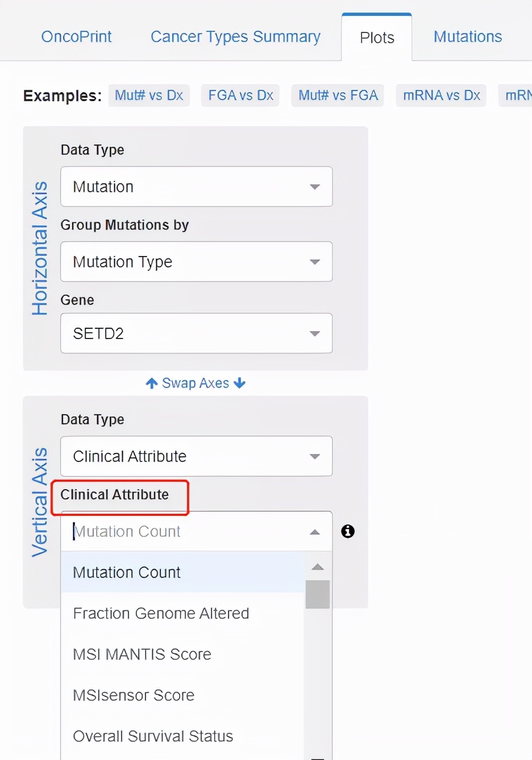Expand the Group Mutations by dropdown
The image size is (532, 760).
[x=196, y=262]
